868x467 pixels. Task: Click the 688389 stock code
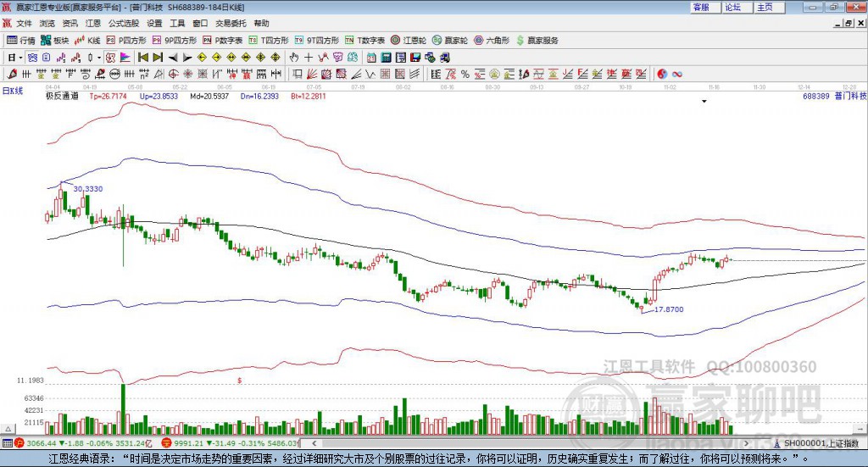(816, 97)
